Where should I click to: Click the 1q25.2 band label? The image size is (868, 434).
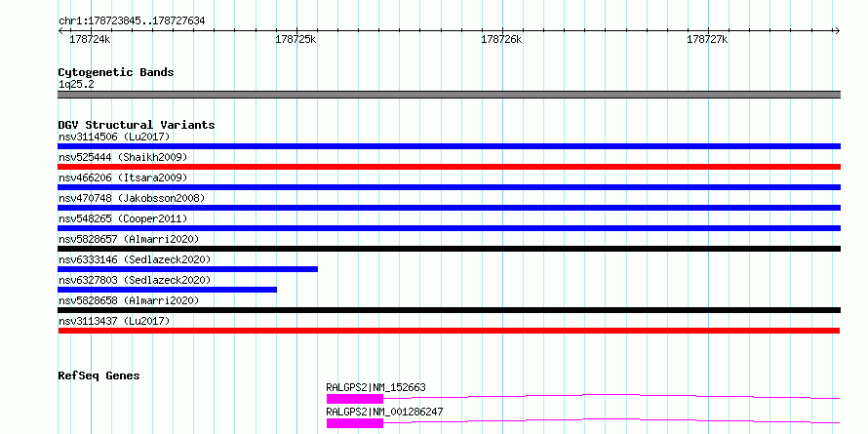76,85
